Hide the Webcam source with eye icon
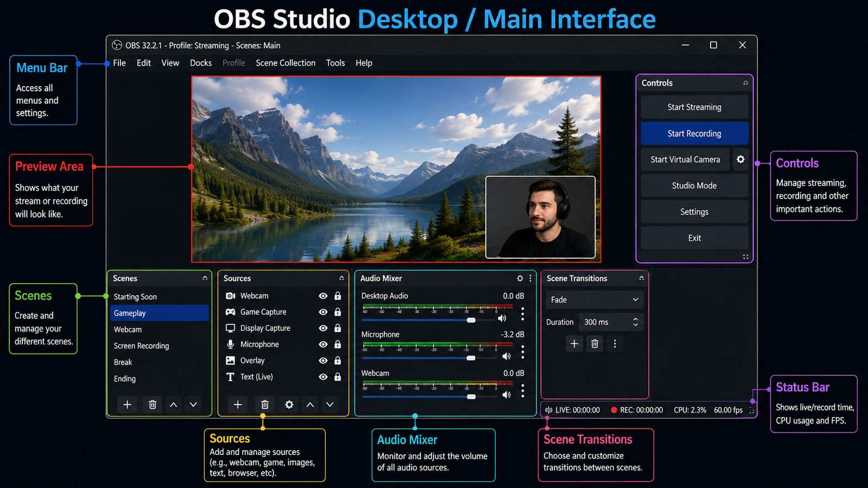This screenshot has height=488, width=868. 323,296
